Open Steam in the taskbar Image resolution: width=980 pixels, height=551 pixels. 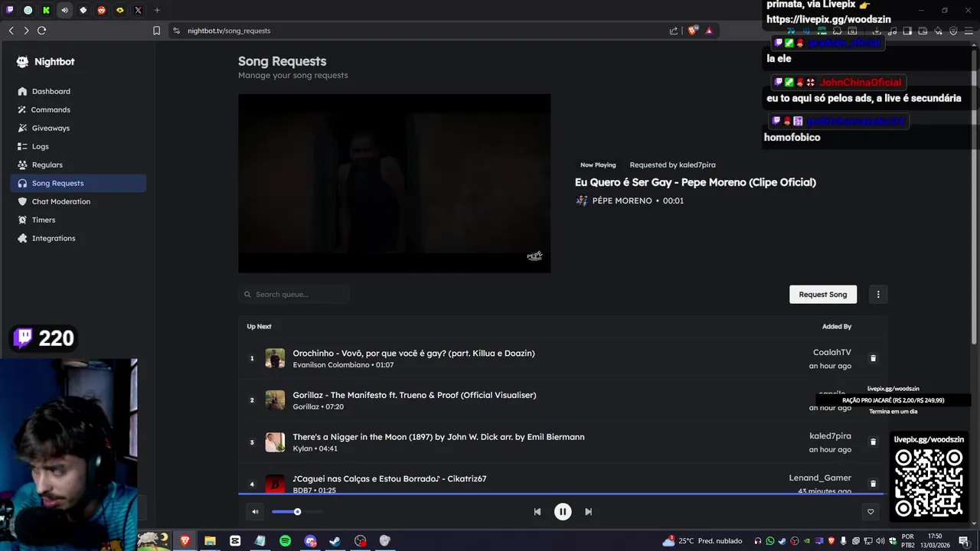[335, 541]
